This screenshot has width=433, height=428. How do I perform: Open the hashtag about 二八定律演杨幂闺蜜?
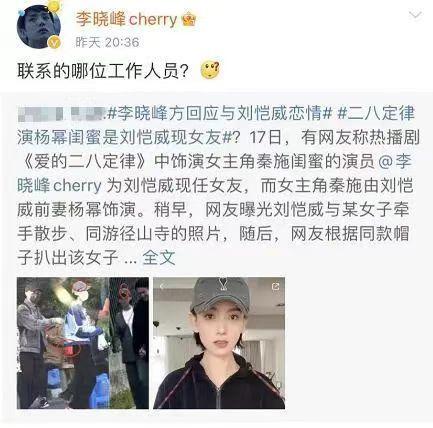[x=218, y=126]
